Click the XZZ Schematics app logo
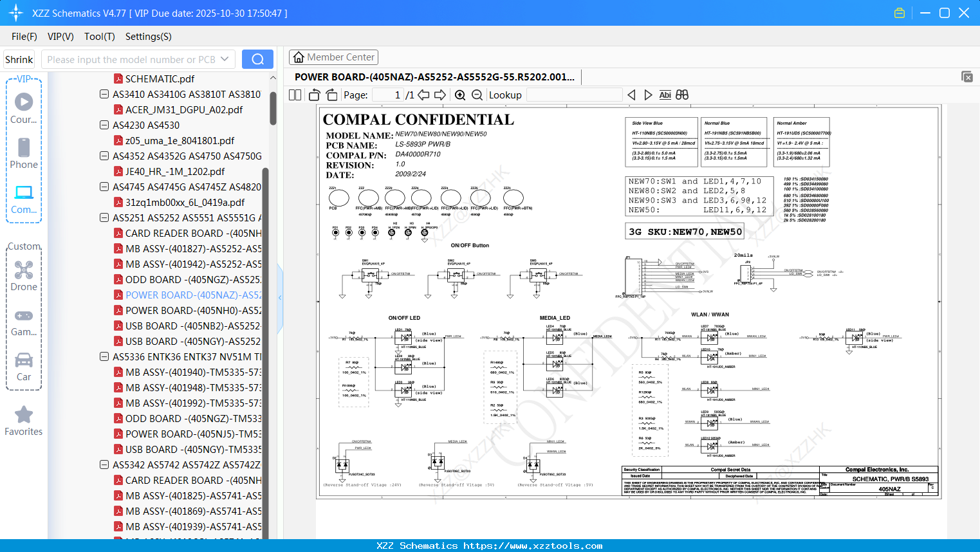 point(15,13)
